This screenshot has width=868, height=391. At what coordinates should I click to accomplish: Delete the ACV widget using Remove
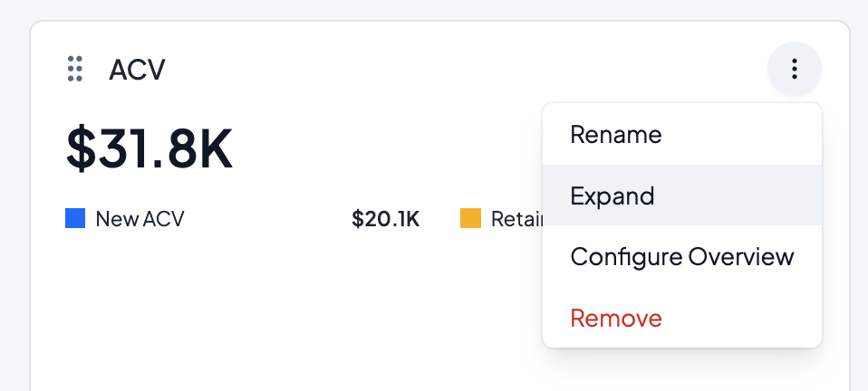616,319
